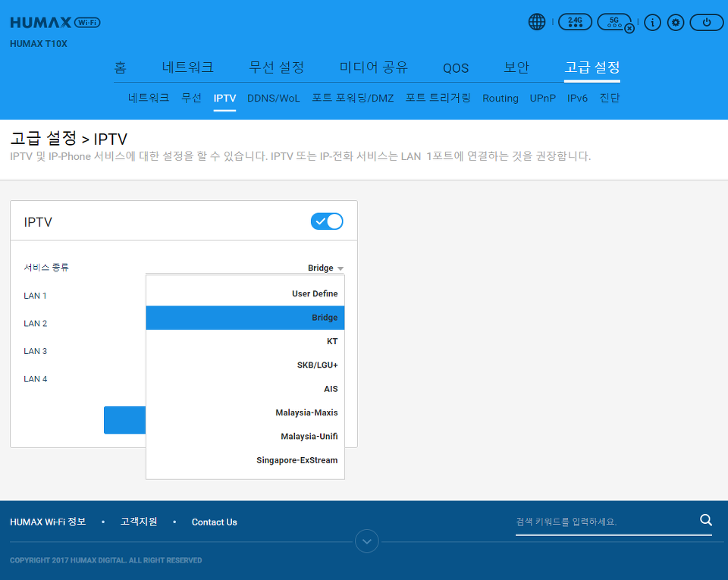Image resolution: width=728 pixels, height=580 pixels.
Task: Open the 무선 sub-tab
Action: (191, 98)
